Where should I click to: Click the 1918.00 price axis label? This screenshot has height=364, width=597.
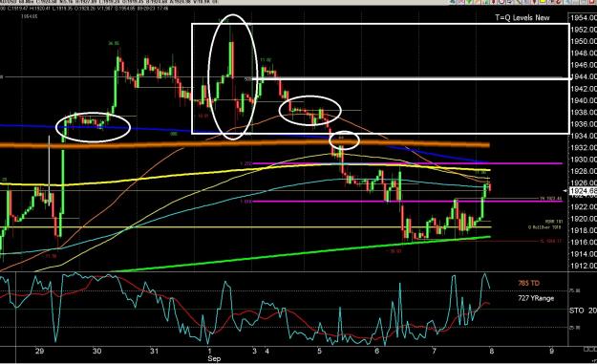[x=584, y=230]
